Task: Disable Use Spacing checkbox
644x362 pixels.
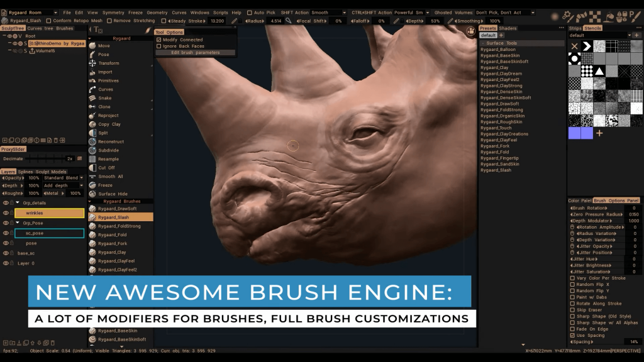Action: tap(572, 336)
